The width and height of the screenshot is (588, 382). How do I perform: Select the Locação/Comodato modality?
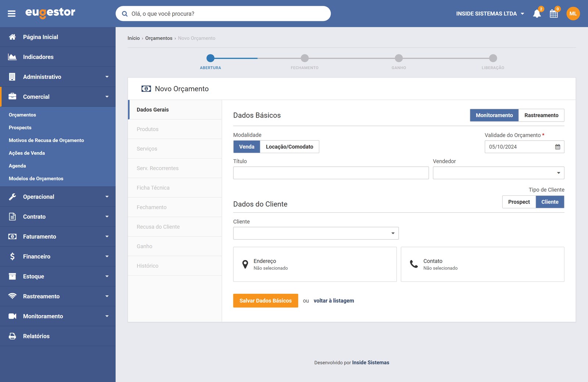point(290,147)
